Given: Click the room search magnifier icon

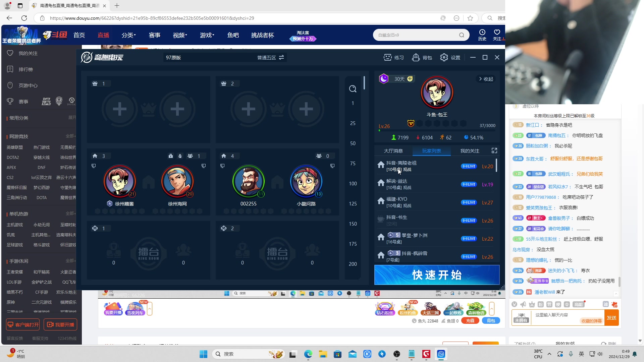Looking at the screenshot, I should coord(353,89).
